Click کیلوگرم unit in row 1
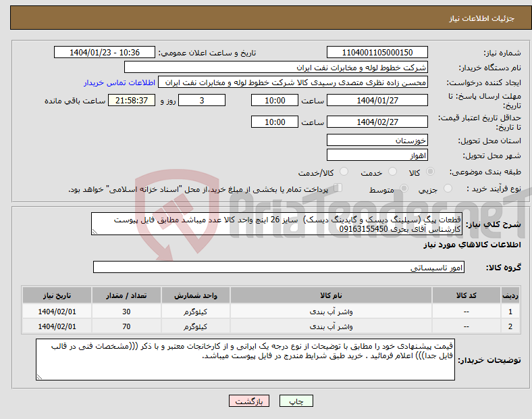 [196, 312]
